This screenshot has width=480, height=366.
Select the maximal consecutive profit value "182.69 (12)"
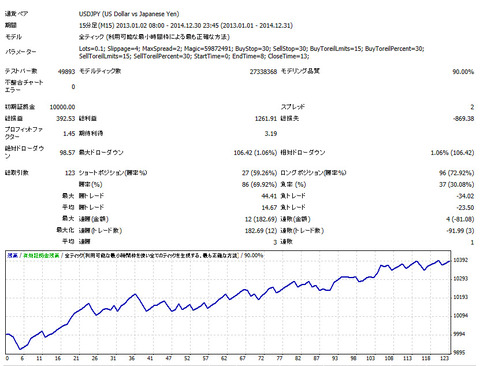(261, 231)
